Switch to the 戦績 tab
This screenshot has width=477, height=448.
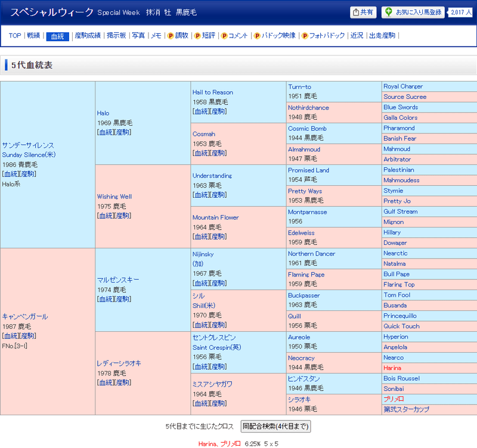coord(33,36)
